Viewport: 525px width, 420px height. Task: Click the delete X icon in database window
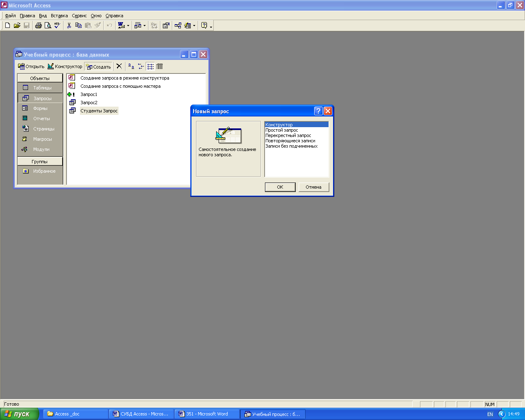(119, 66)
